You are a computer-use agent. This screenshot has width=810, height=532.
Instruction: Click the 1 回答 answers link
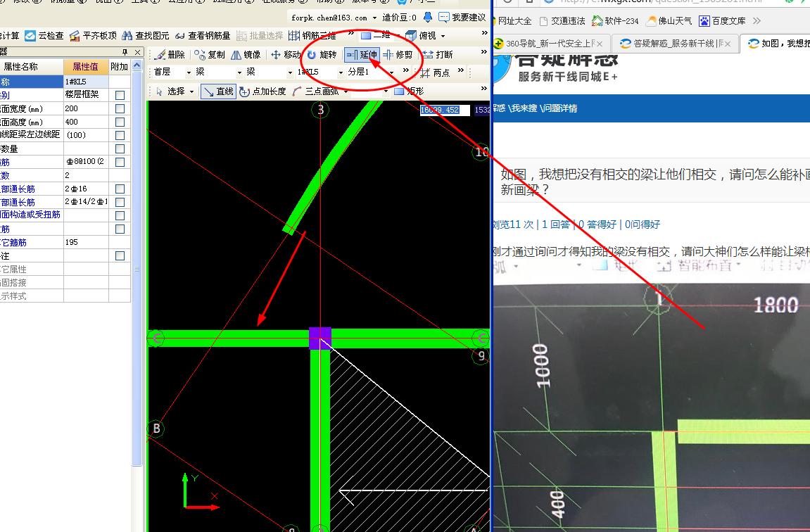555,224
